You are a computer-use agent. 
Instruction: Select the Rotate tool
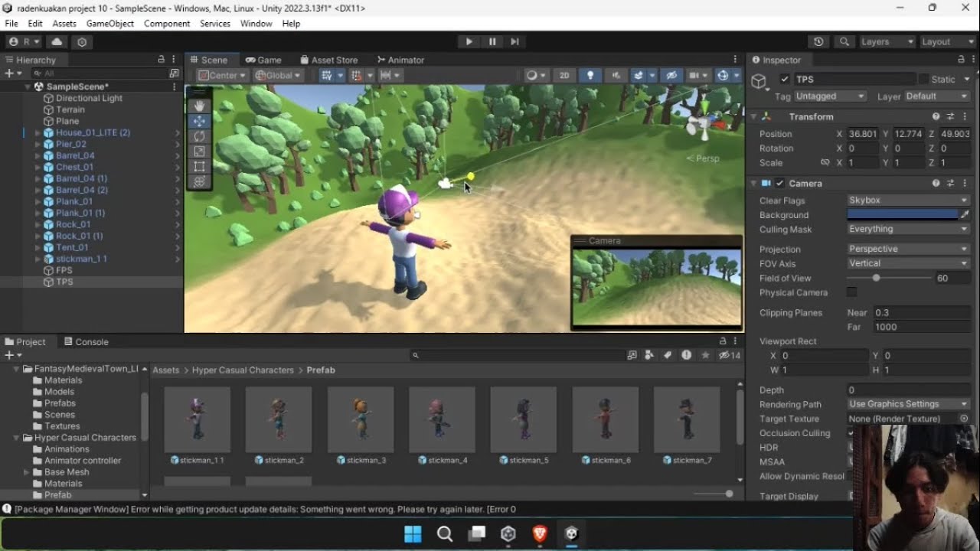[x=200, y=136]
